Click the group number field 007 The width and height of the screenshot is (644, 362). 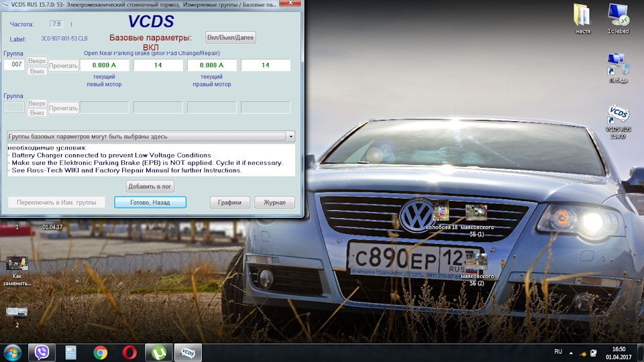pos(14,64)
